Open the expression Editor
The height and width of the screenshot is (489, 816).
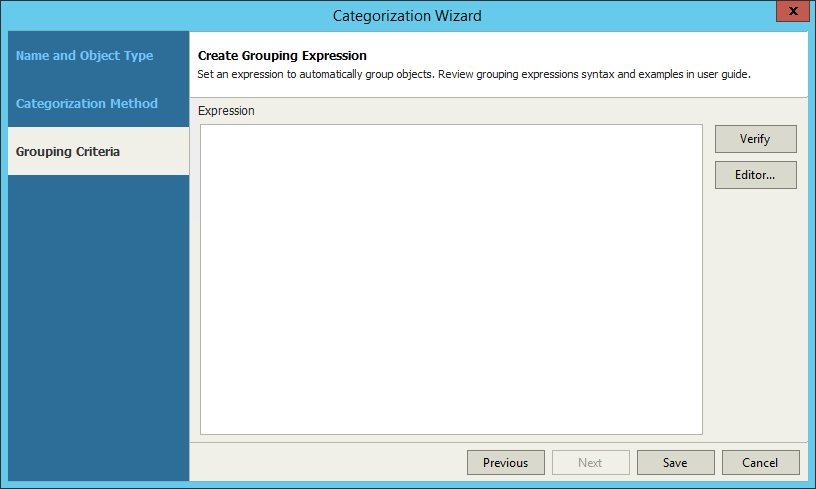coord(755,175)
